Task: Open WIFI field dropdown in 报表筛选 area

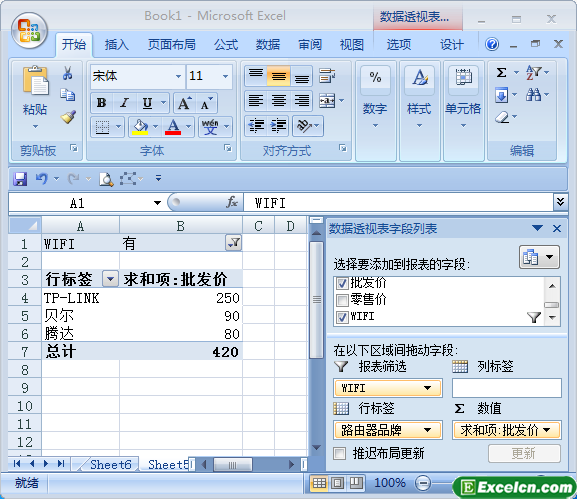Action: point(427,388)
